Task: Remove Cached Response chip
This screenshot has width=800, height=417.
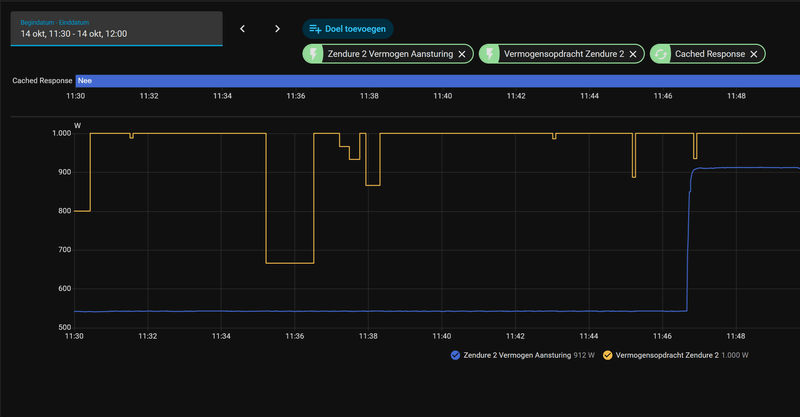Action: [x=754, y=54]
